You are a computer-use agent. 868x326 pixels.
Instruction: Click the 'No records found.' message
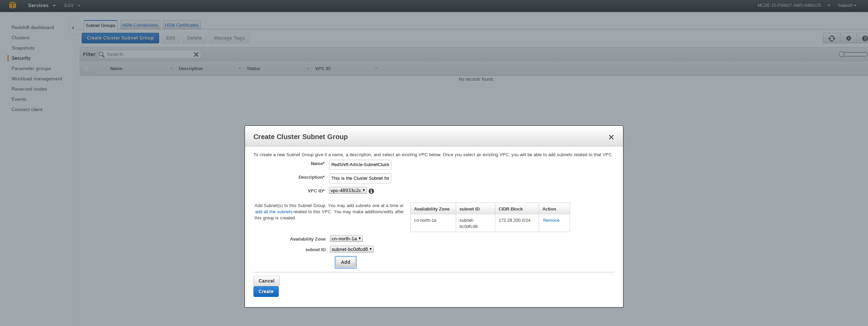[476, 79]
